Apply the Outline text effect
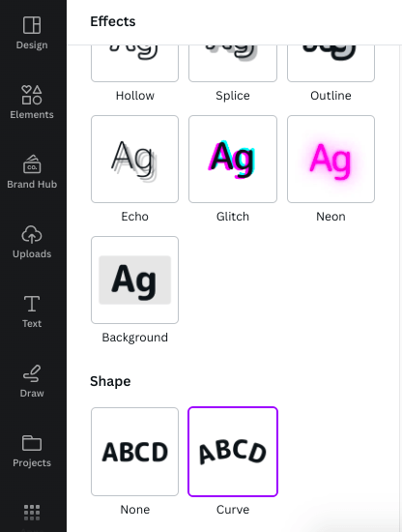Screen dimensions: 402x532 330,64
